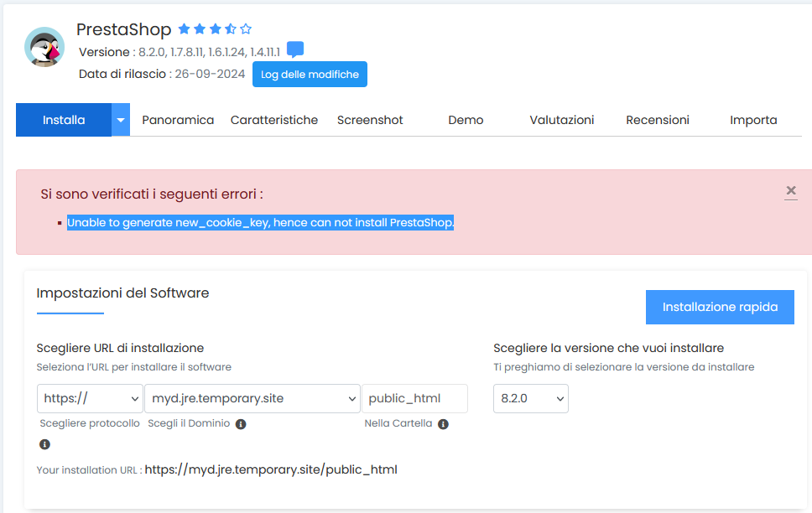Viewport: 812px width, 513px height.
Task: Click the Si sono verificati i seguenti errori heading
Action: point(152,194)
